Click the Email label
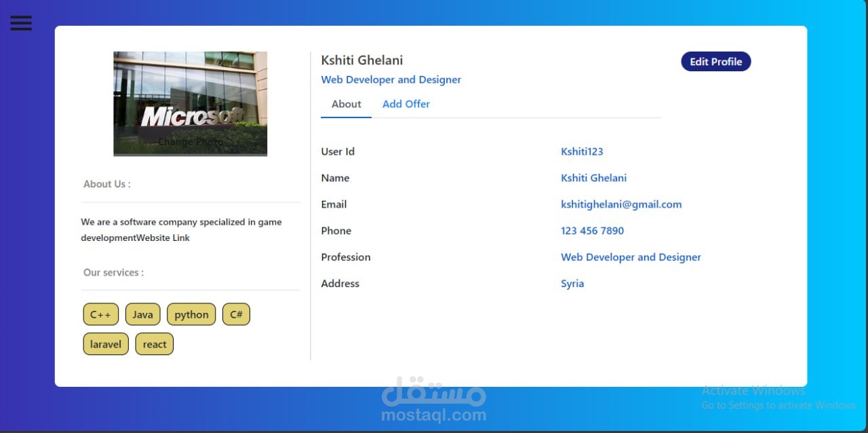 pyautogui.click(x=334, y=204)
